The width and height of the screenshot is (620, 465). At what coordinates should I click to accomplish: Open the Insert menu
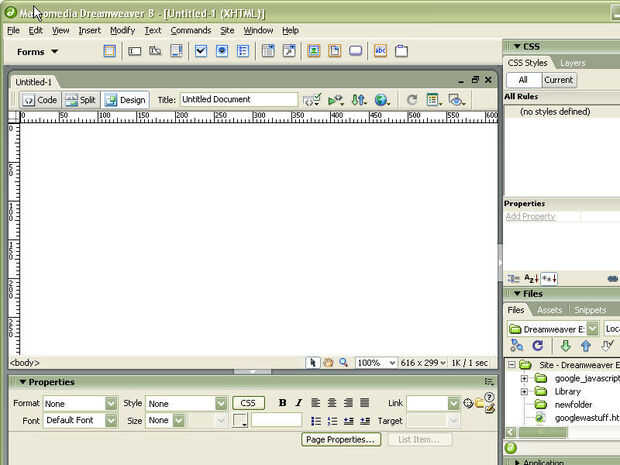[x=90, y=30]
